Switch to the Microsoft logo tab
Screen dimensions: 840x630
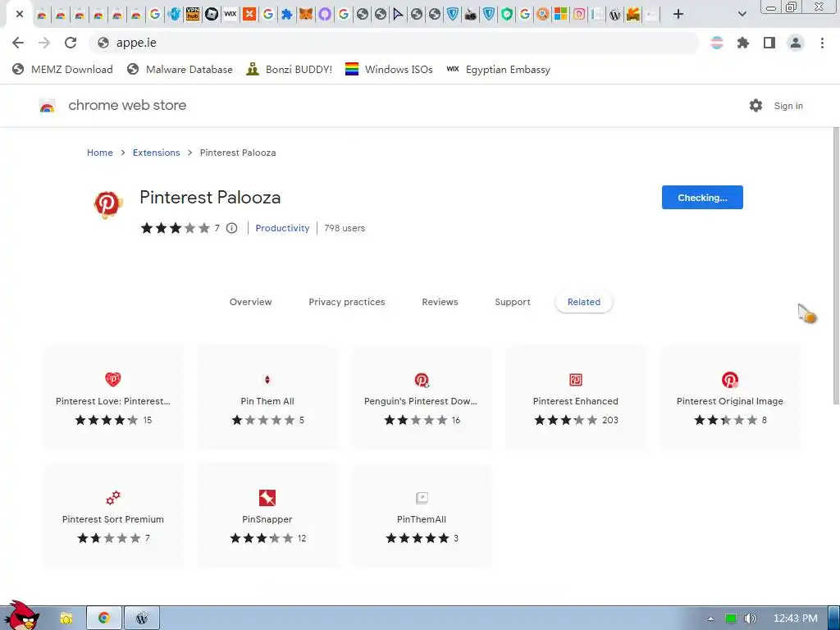pos(560,15)
